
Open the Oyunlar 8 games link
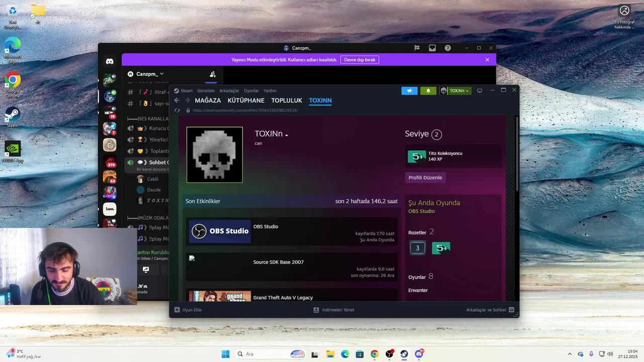(421, 277)
